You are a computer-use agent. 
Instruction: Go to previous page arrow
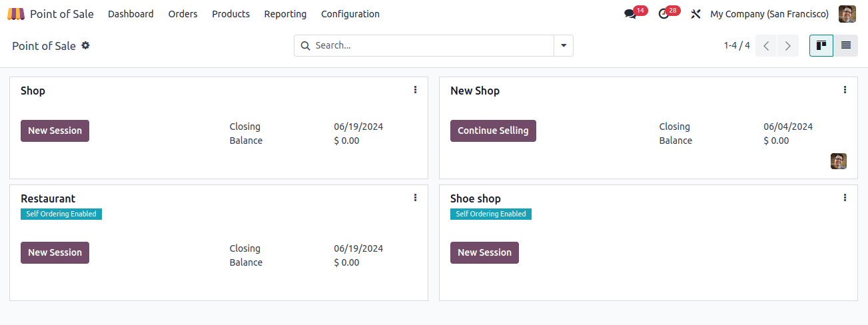766,45
